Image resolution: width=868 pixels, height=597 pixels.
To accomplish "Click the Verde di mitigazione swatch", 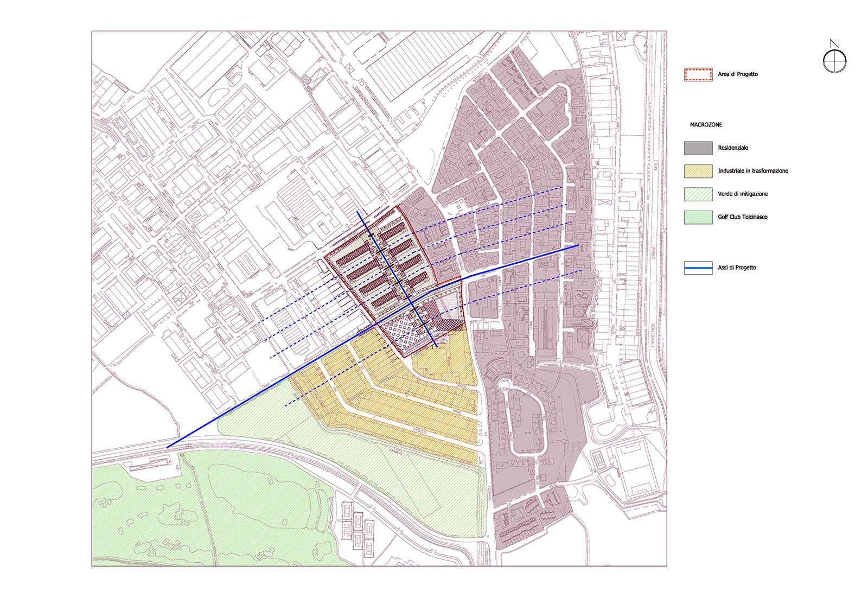I will (698, 194).
